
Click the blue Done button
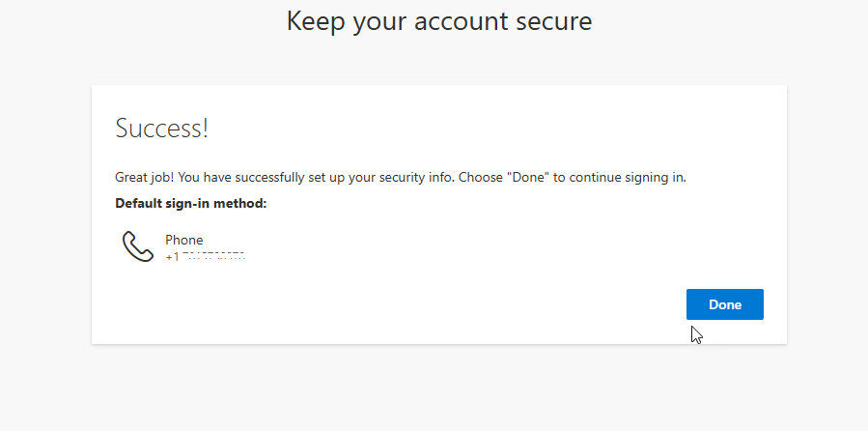pos(724,304)
